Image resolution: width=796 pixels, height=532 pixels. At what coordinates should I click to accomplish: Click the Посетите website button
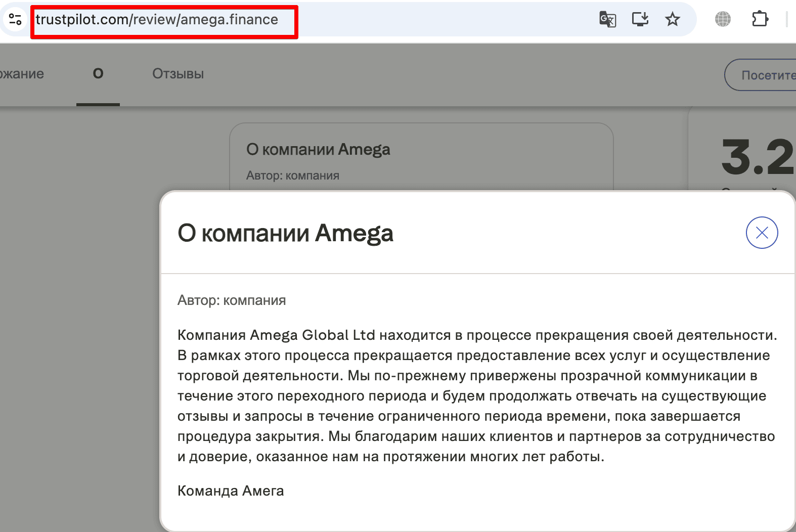pyautogui.click(x=761, y=75)
